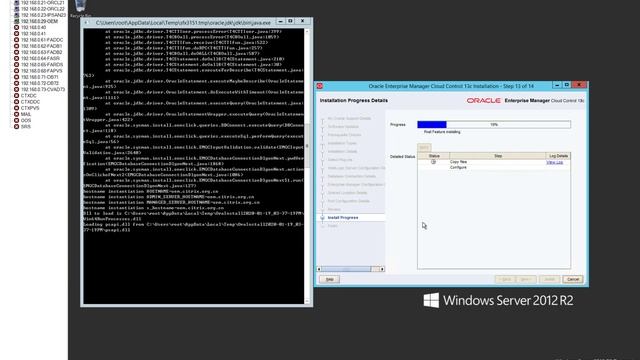640x360 pixels.
Task: Maximize the java.exe console window
Action: tap(290, 21)
